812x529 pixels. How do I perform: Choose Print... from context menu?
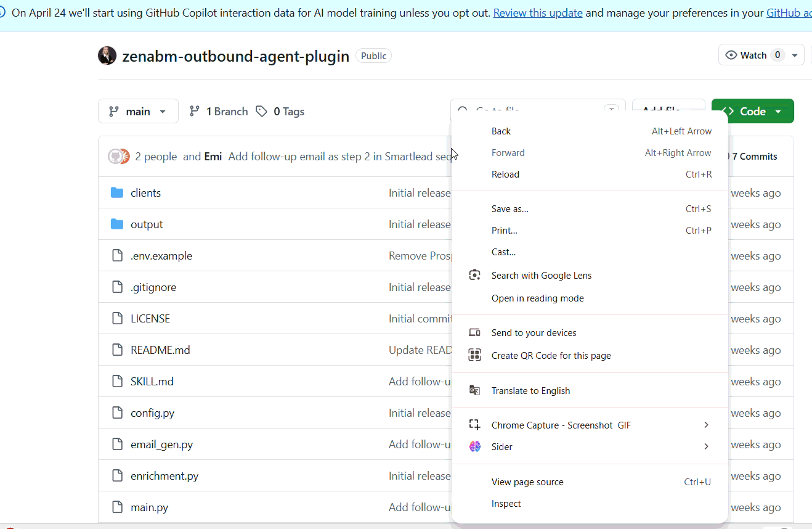(590, 231)
